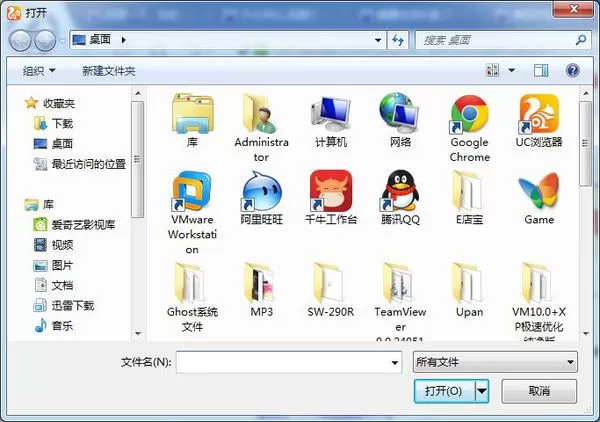The height and width of the screenshot is (422, 600).
Task: Select the VMware Workstation shortcut
Action: click(x=192, y=191)
